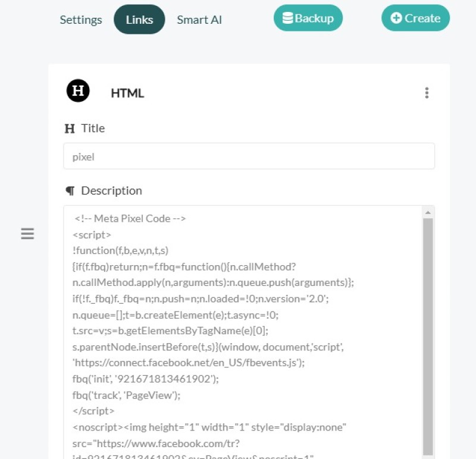Click the n.queue=[] createElement line

click(176, 315)
